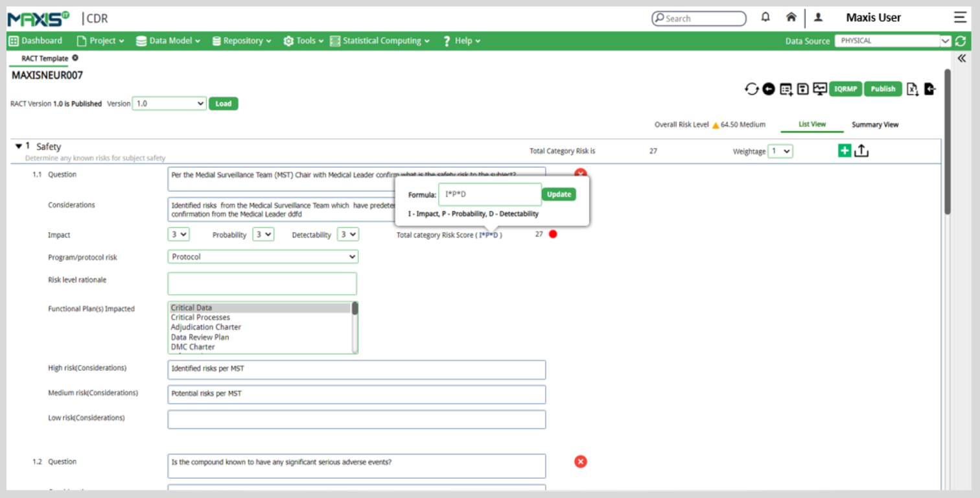
Task: Open the Impact dropdown
Action: [179, 234]
